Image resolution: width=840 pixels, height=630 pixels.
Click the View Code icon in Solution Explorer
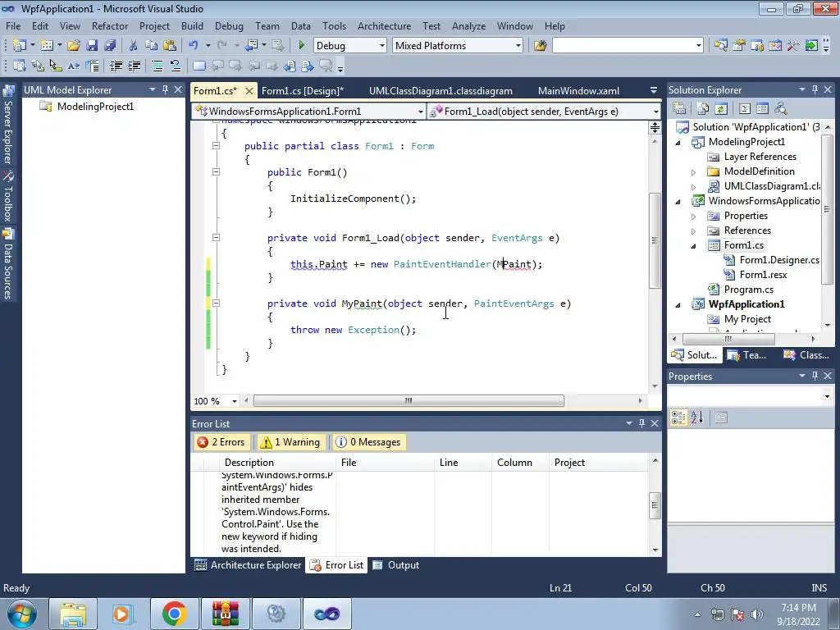pyautogui.click(x=745, y=109)
